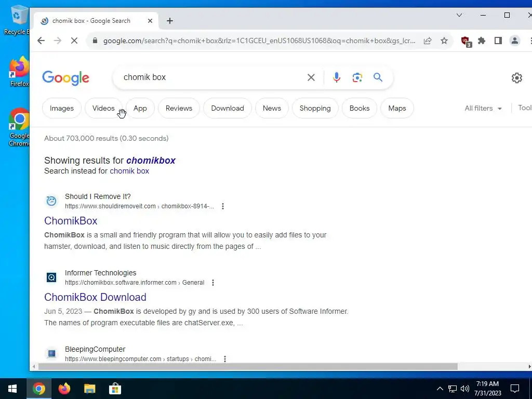Open the notification center icon
The height and width of the screenshot is (399, 532).
(515, 389)
